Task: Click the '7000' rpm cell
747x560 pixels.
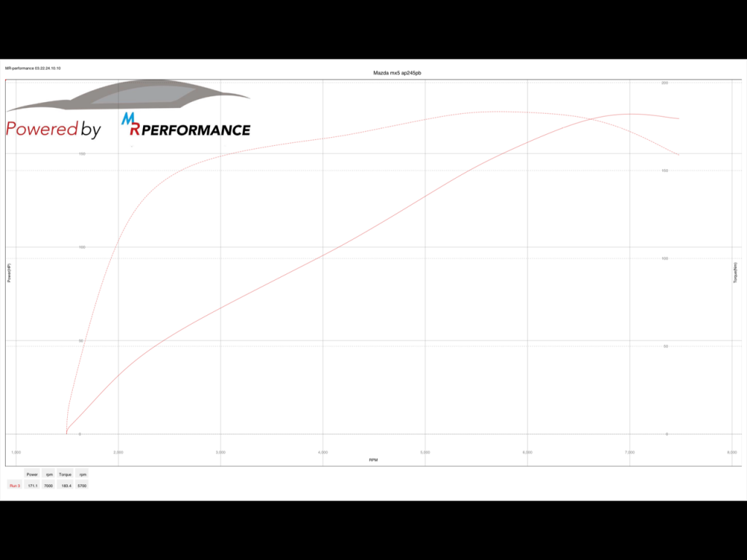Action: point(49,485)
